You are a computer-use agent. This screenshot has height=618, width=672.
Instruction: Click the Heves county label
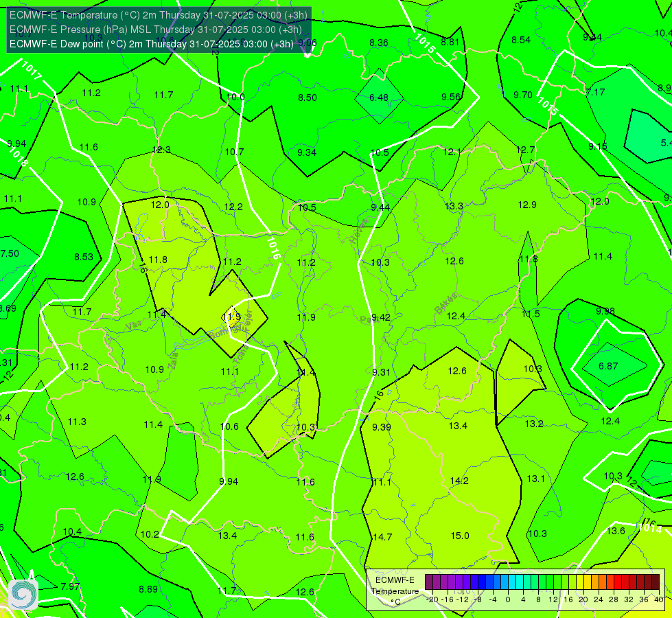point(359,231)
